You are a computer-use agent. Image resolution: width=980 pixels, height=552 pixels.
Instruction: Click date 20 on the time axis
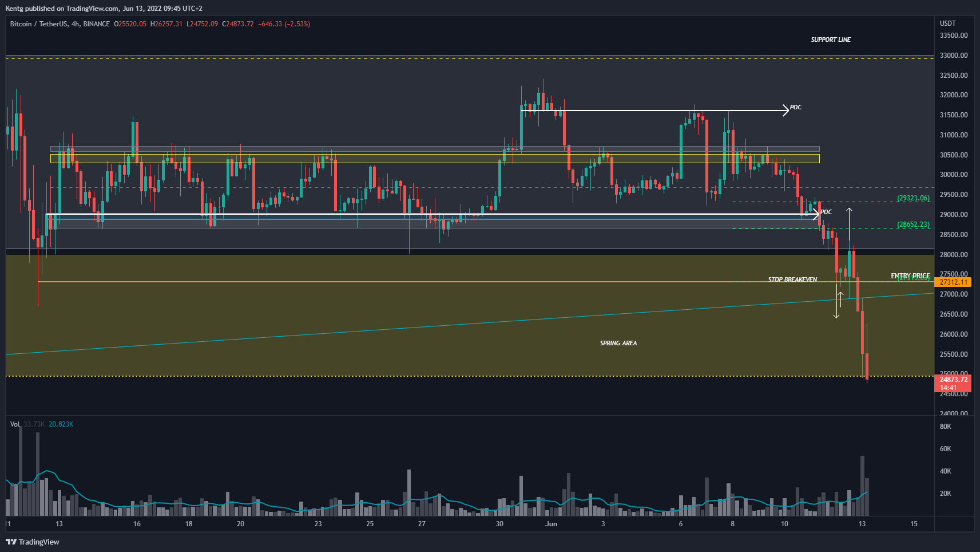point(240,524)
